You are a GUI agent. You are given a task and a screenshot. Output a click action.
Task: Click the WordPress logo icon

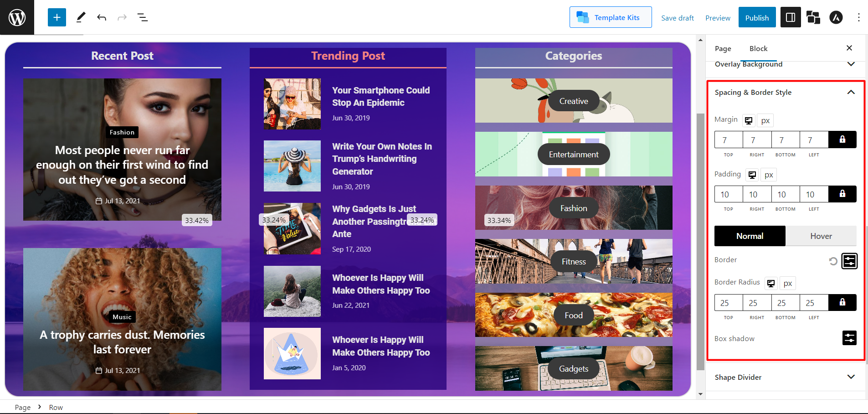pyautogui.click(x=17, y=17)
